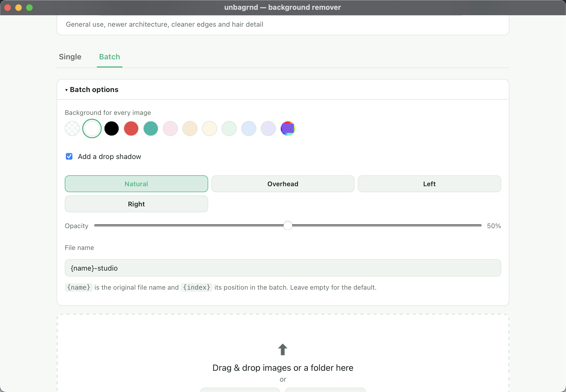Screen dimensions: 566x392
Task: Click the {name} placeholder tag
Action: tap(79, 287)
